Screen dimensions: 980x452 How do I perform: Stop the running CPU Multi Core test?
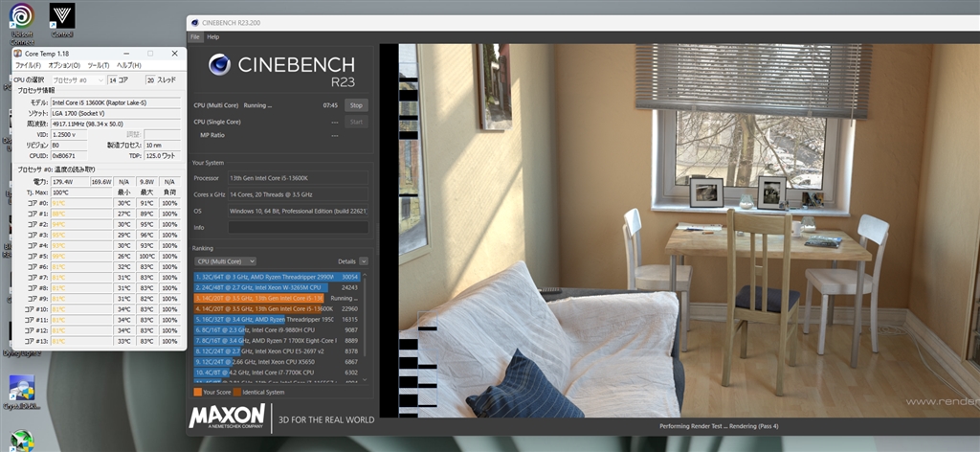pyautogui.click(x=356, y=105)
